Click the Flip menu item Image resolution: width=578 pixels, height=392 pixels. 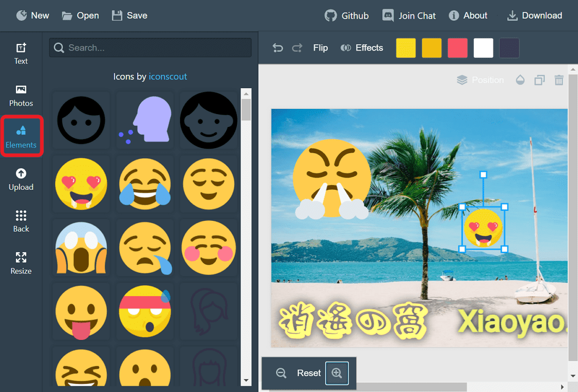320,47
